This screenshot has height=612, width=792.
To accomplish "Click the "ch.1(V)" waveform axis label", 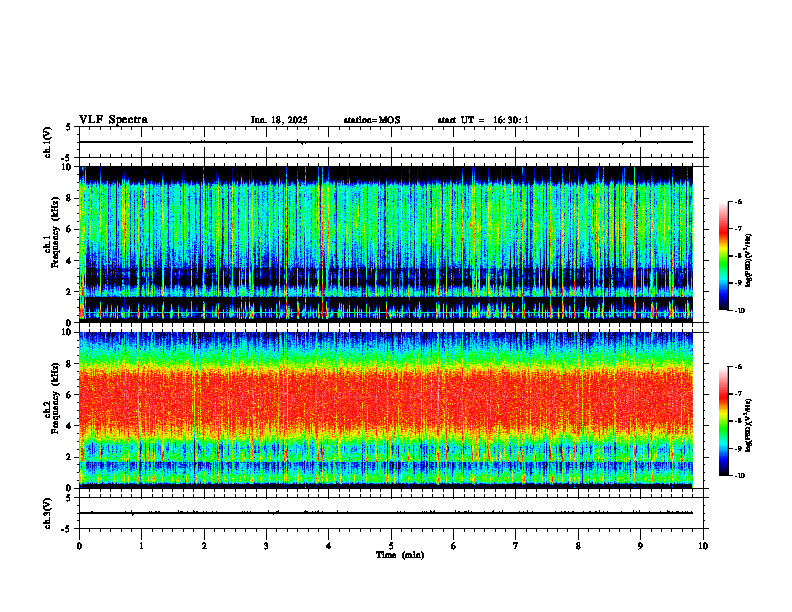I will point(47,142).
